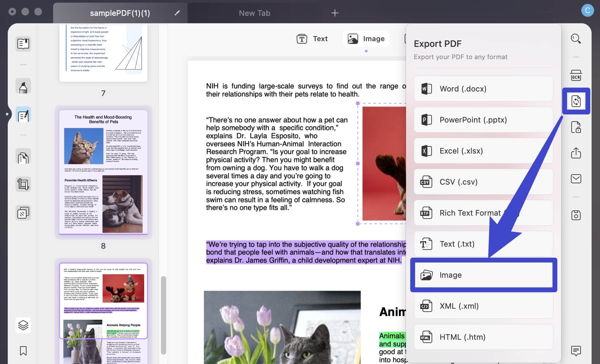600x364 pixels.
Task: Open the Layers panel
Action: [23, 325]
